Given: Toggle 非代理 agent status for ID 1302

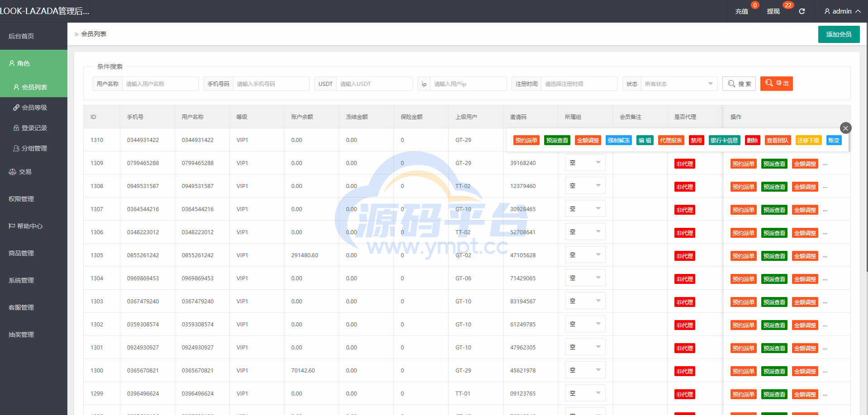Looking at the screenshot, I should tap(685, 325).
